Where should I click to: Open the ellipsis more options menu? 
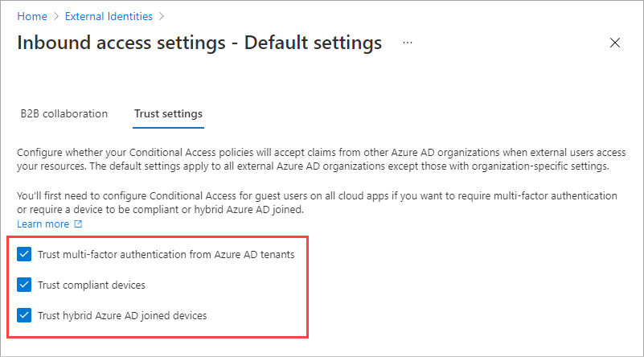pyautogui.click(x=407, y=43)
